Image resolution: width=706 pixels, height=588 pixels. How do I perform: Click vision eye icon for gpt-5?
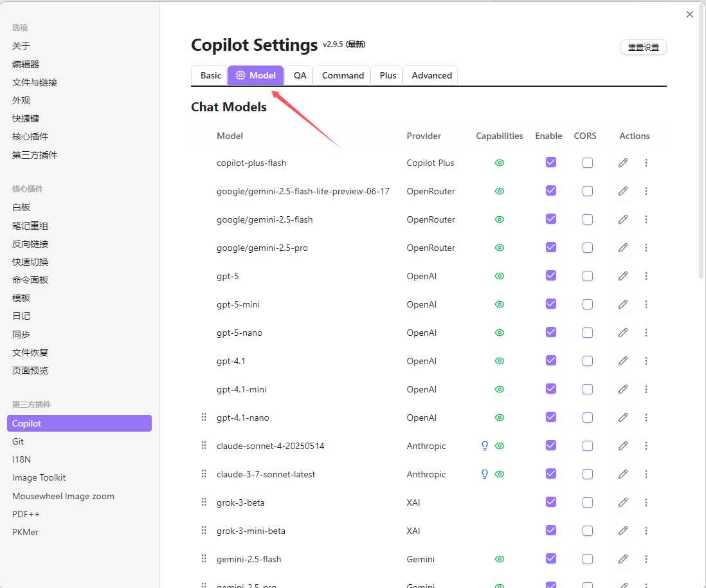500,276
